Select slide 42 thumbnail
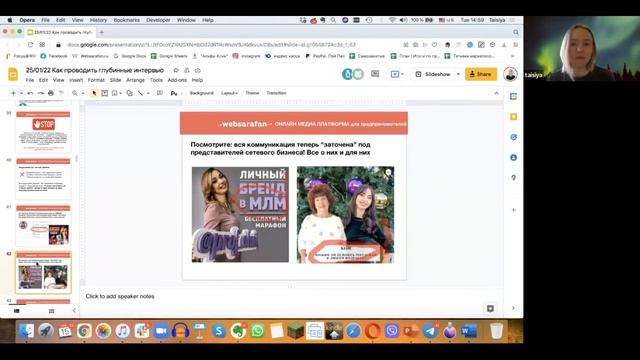This screenshot has width=640, height=360. coord(43,272)
